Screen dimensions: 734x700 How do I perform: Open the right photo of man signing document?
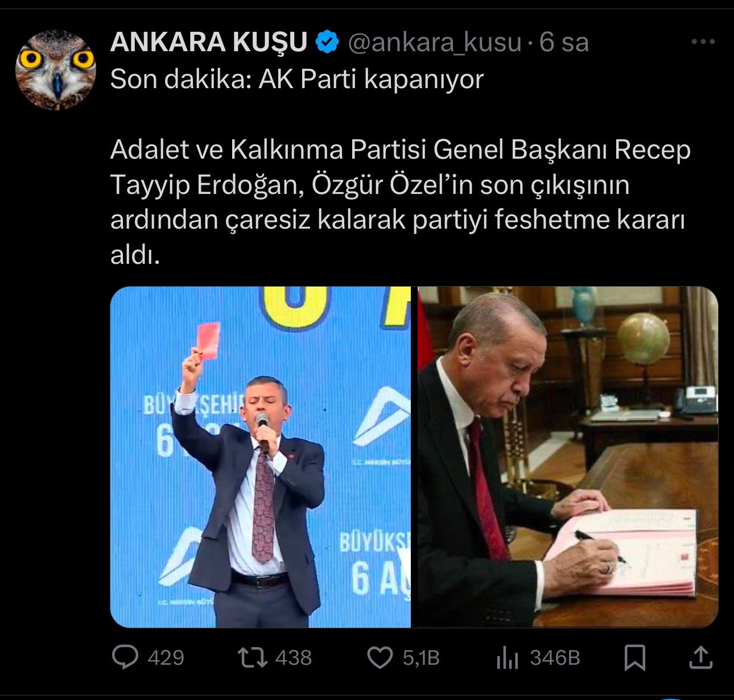point(568,457)
